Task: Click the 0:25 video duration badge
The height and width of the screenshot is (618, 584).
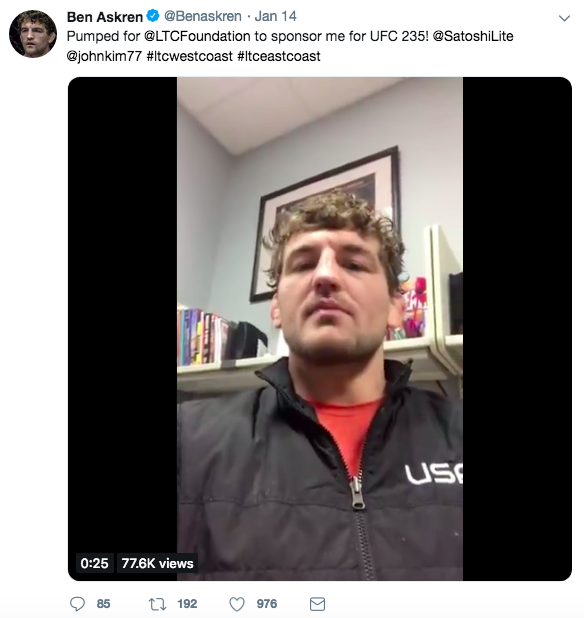Action: coord(94,563)
